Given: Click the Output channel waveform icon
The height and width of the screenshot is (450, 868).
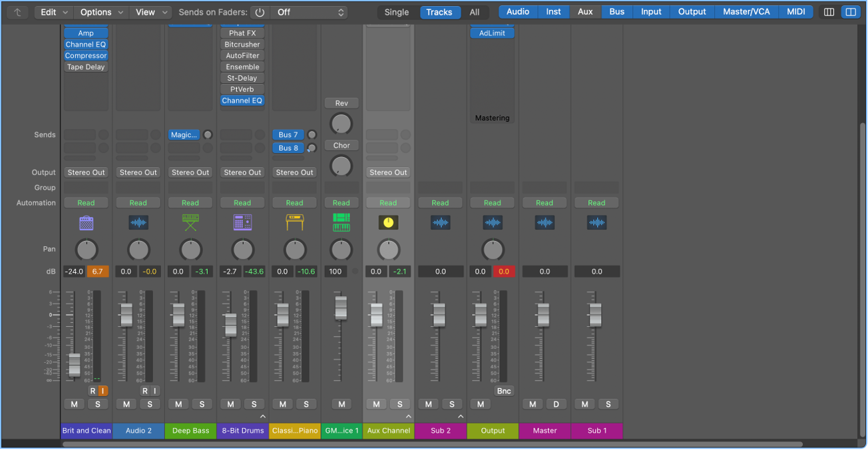Looking at the screenshot, I should (493, 223).
